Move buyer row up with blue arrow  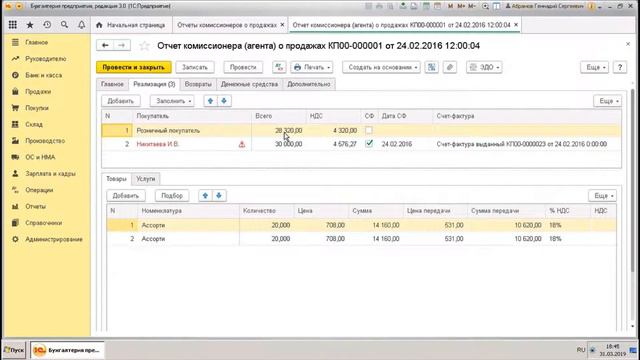click(211, 101)
